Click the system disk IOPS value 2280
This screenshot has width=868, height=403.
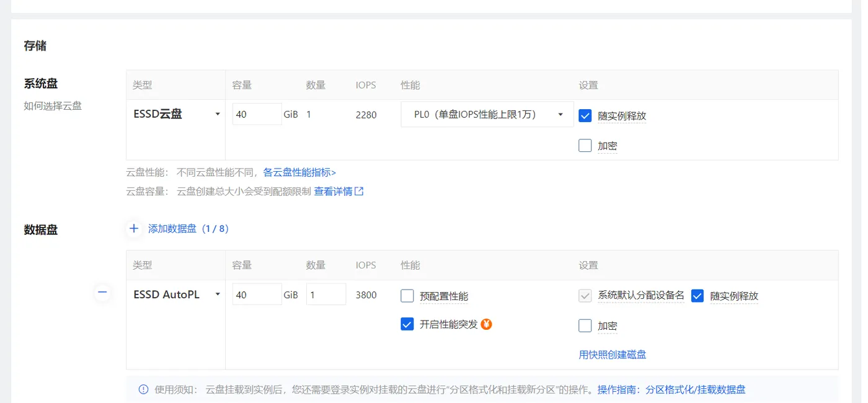pos(366,115)
